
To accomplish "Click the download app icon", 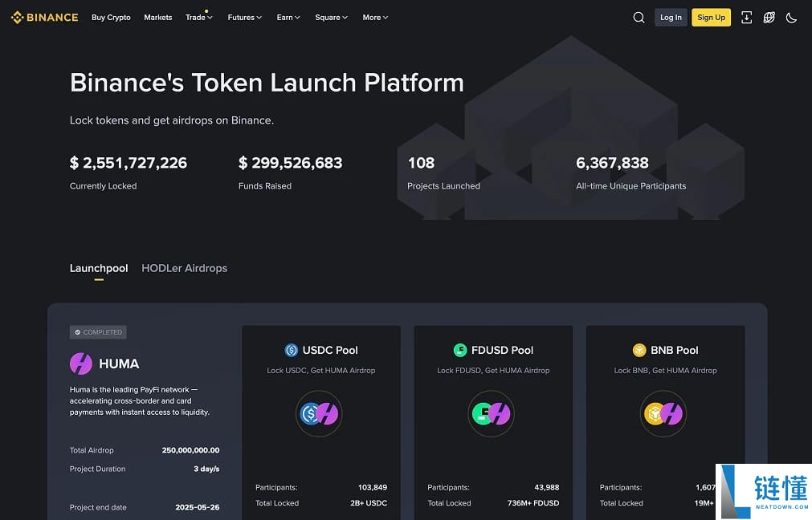I will (x=746, y=18).
